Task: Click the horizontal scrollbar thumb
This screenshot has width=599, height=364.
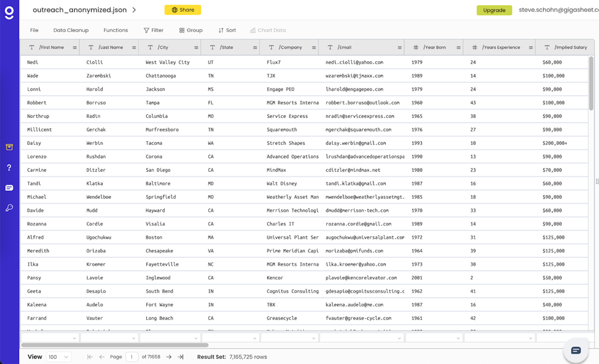Action: click(115, 345)
